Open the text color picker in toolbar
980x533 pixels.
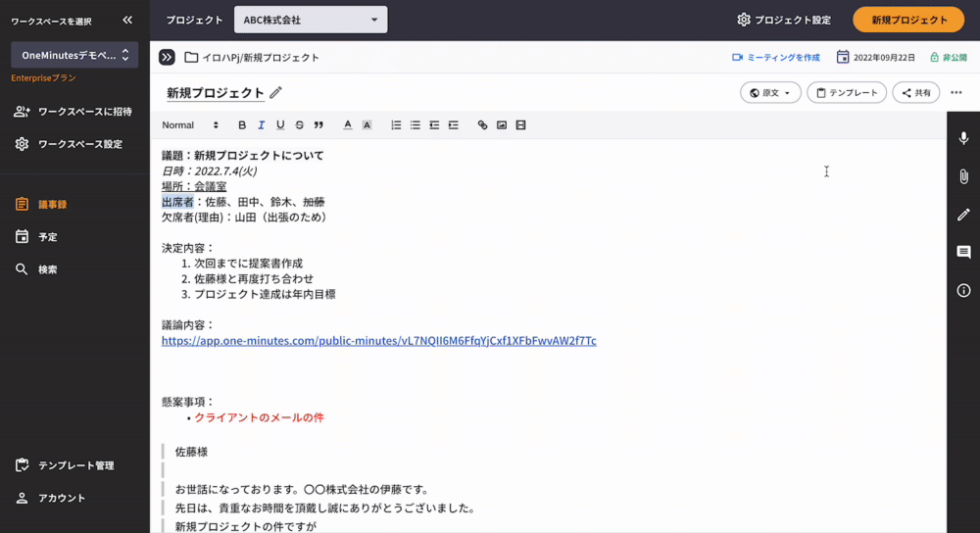pos(347,125)
